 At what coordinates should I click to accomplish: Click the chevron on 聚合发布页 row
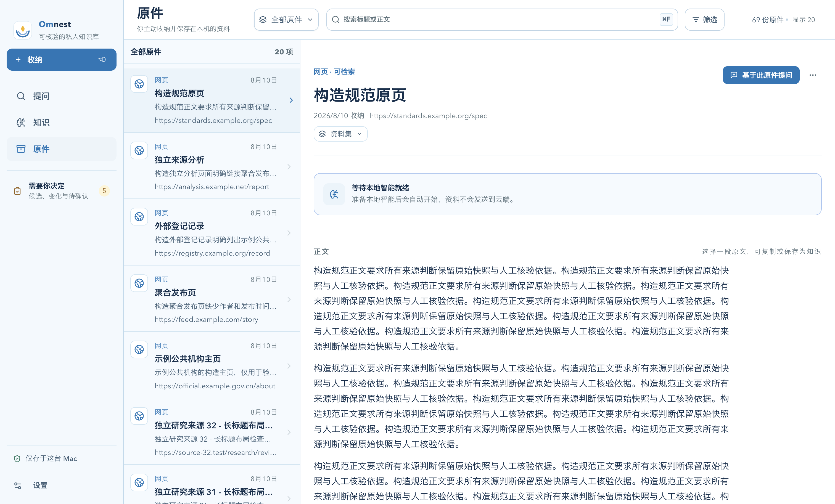[x=289, y=299]
